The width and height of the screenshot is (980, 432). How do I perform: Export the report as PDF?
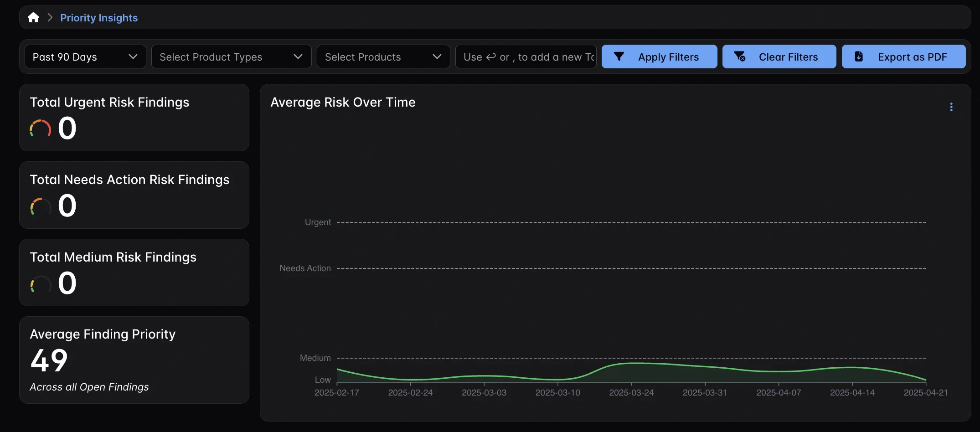click(903, 57)
